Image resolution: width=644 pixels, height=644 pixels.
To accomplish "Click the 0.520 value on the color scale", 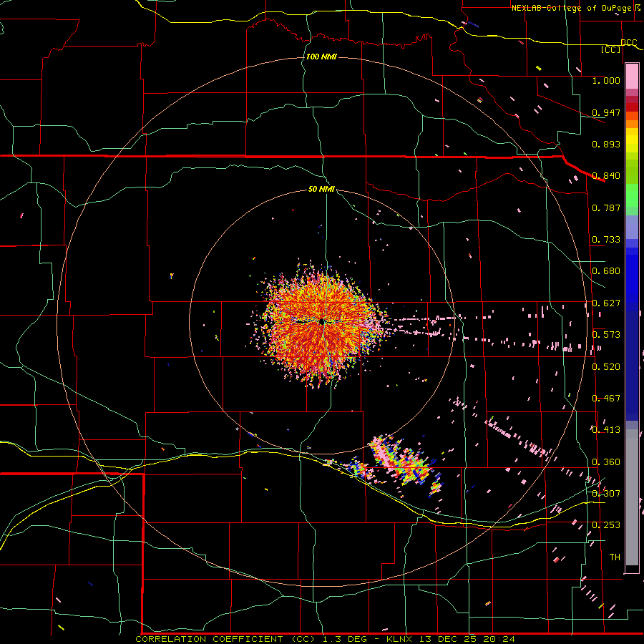I will click(x=606, y=367).
